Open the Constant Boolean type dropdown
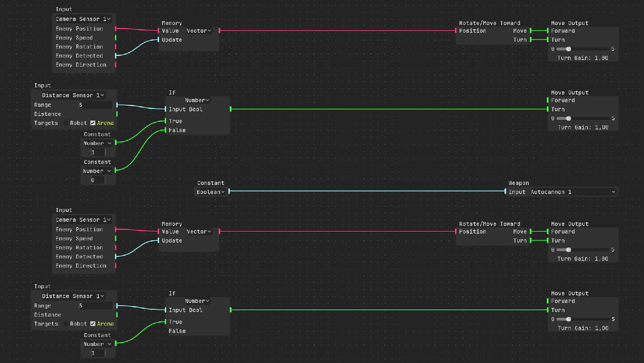Viewport: 644px width, 363px height. pyautogui.click(x=210, y=192)
